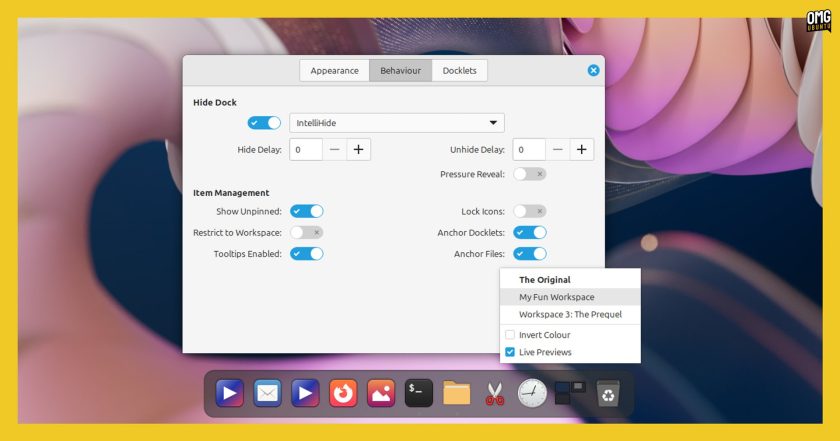The width and height of the screenshot is (840, 441).
Task: Disable the Tooltips Enabled switch
Action: (x=307, y=254)
